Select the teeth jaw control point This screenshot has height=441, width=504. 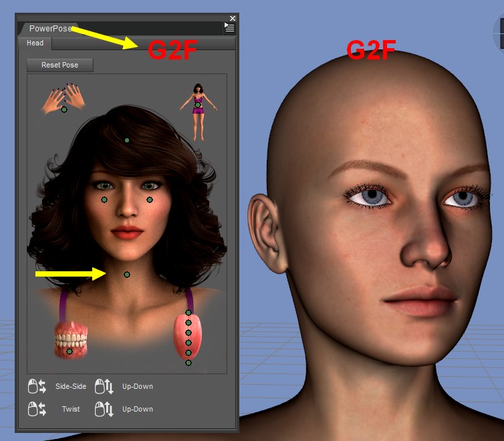tap(70, 351)
